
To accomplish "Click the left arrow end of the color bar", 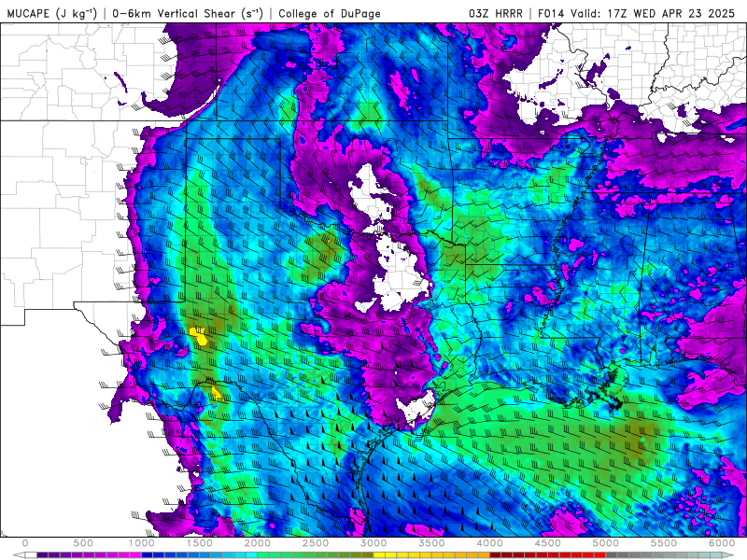I will coord(18,555).
